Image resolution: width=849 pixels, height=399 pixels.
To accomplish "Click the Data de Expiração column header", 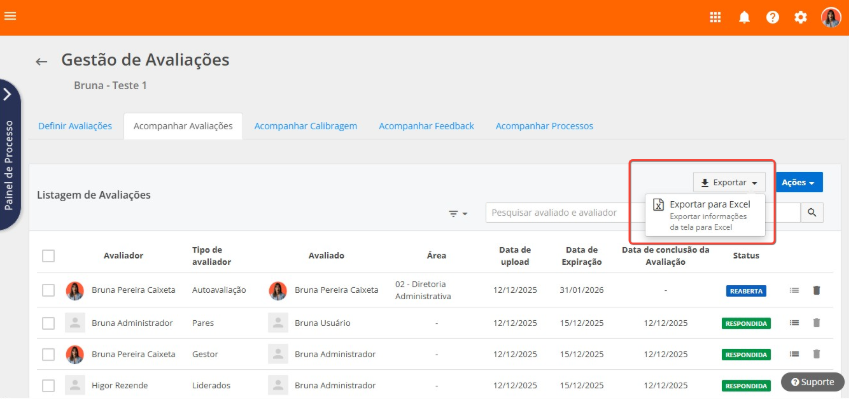I will pos(582,256).
